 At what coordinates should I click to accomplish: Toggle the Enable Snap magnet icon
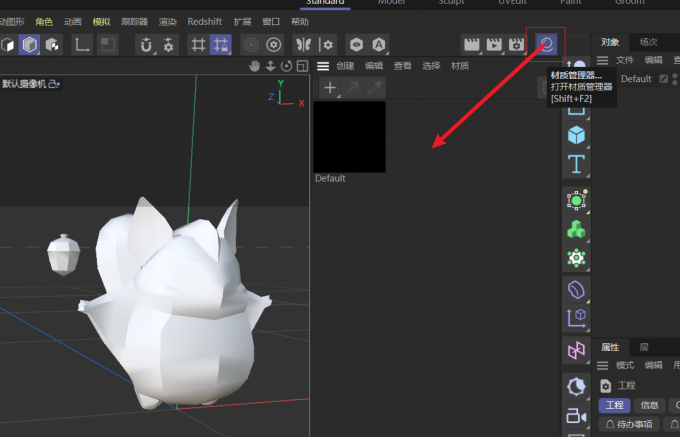click(x=146, y=44)
